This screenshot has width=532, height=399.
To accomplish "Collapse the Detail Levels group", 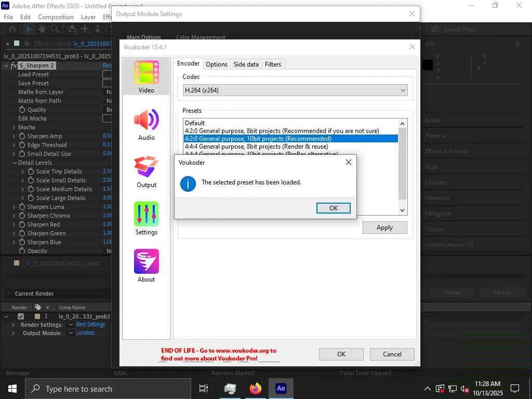I will pos(15,163).
